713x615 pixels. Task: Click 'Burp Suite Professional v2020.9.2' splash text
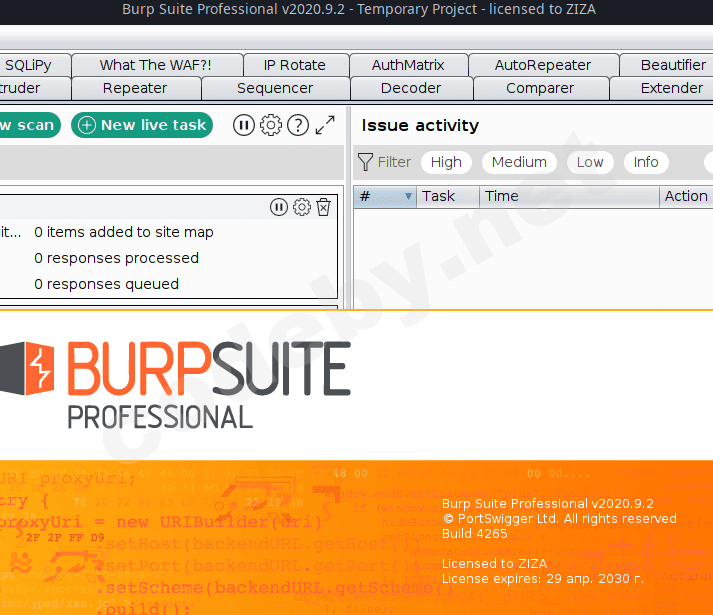pos(548,504)
